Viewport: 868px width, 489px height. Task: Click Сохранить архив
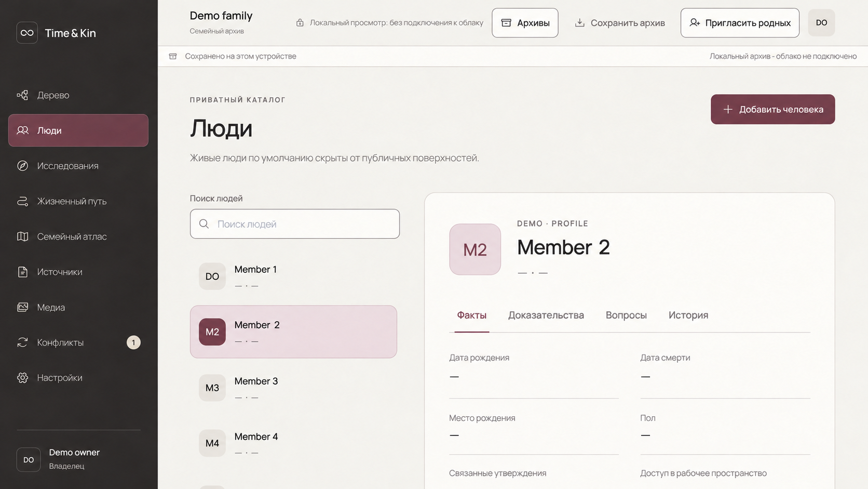(x=619, y=23)
